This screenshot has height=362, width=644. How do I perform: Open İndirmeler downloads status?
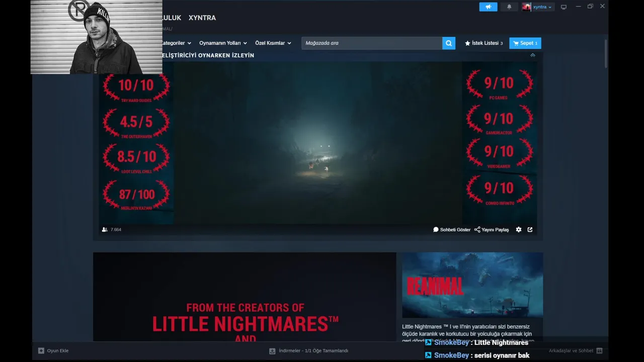[x=308, y=351]
